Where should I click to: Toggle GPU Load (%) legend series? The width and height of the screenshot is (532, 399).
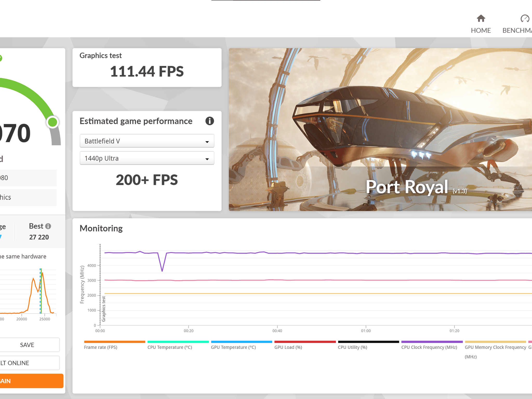tap(305, 345)
